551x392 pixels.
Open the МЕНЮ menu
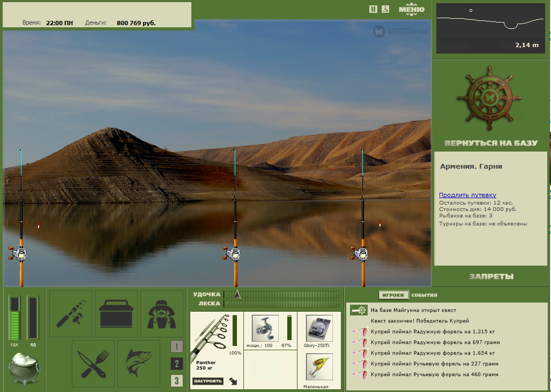pyautogui.click(x=412, y=10)
